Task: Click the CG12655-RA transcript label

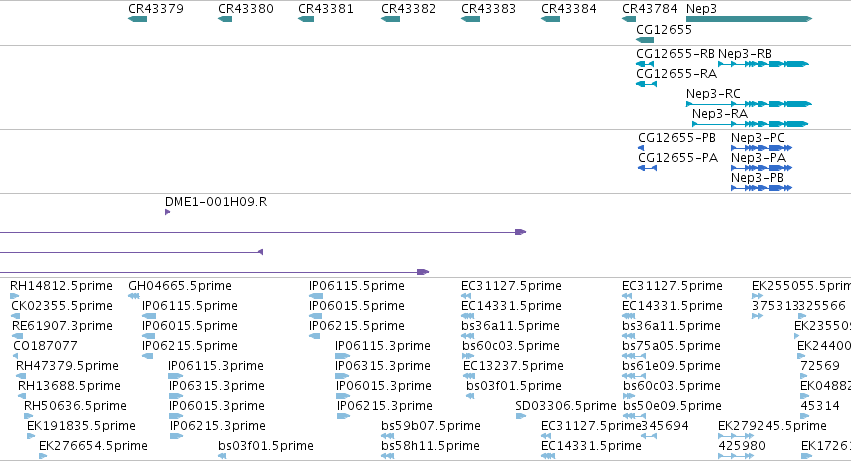Action: 676,74
